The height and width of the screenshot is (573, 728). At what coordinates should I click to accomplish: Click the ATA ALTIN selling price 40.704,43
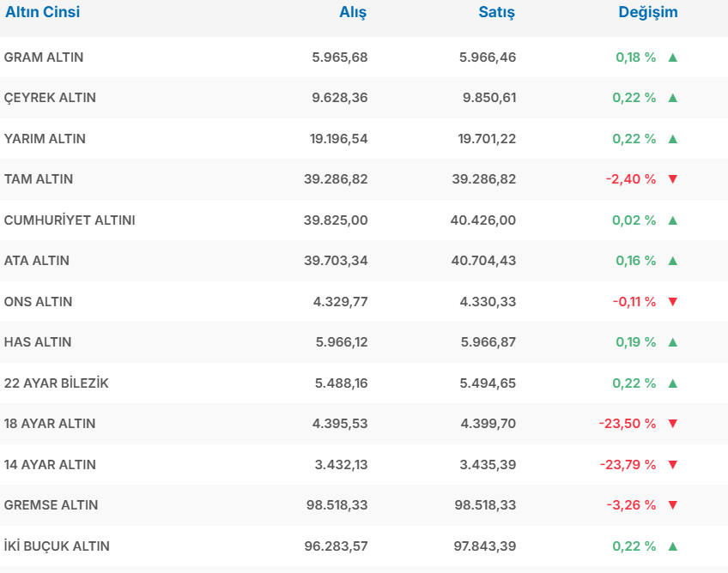pos(483,261)
